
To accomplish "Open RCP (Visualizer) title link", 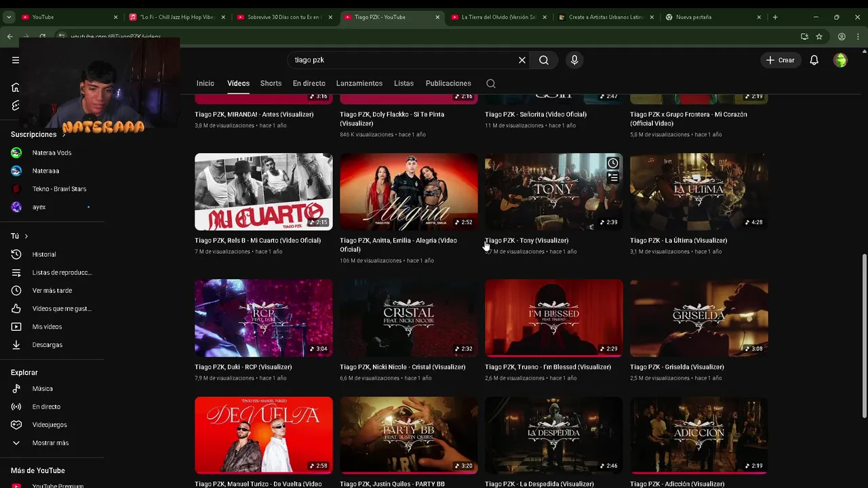I will click(x=243, y=367).
